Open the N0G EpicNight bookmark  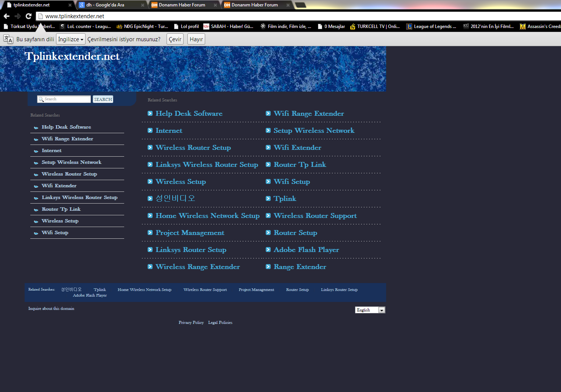[x=142, y=26]
